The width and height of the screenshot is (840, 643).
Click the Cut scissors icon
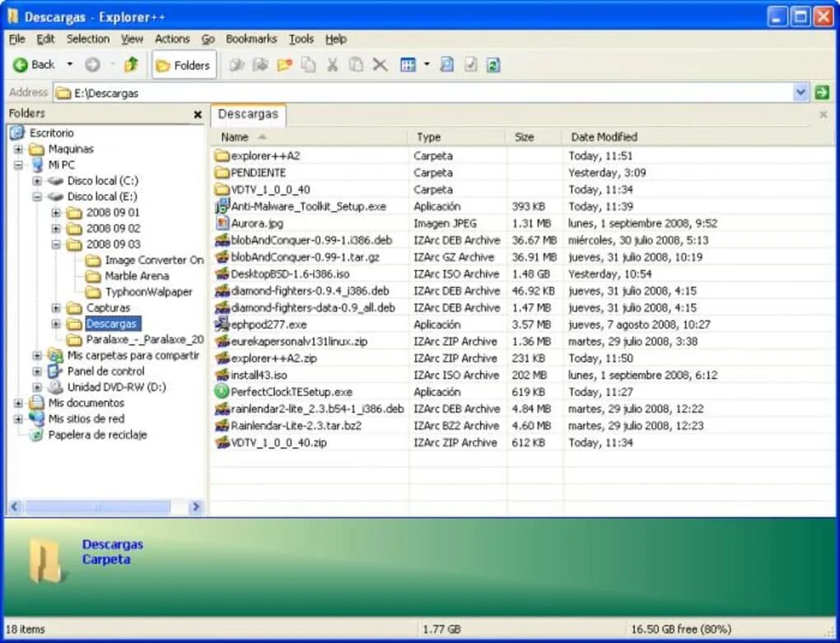[332, 65]
